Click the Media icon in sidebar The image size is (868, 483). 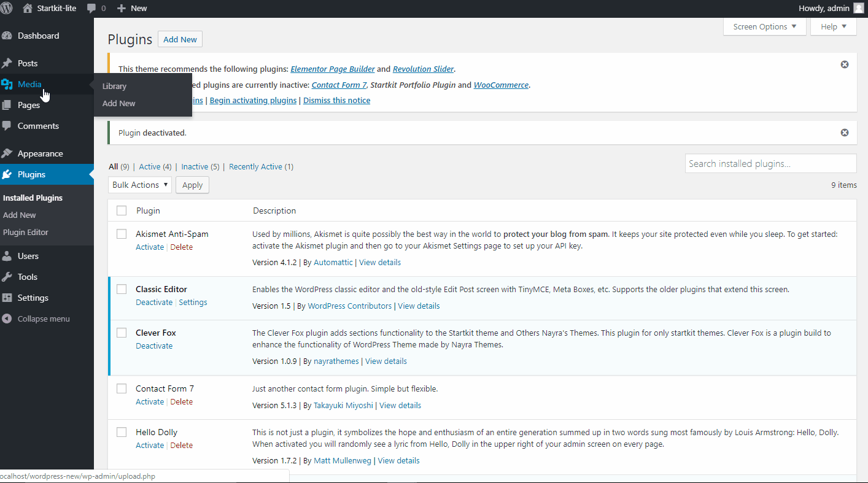point(7,84)
